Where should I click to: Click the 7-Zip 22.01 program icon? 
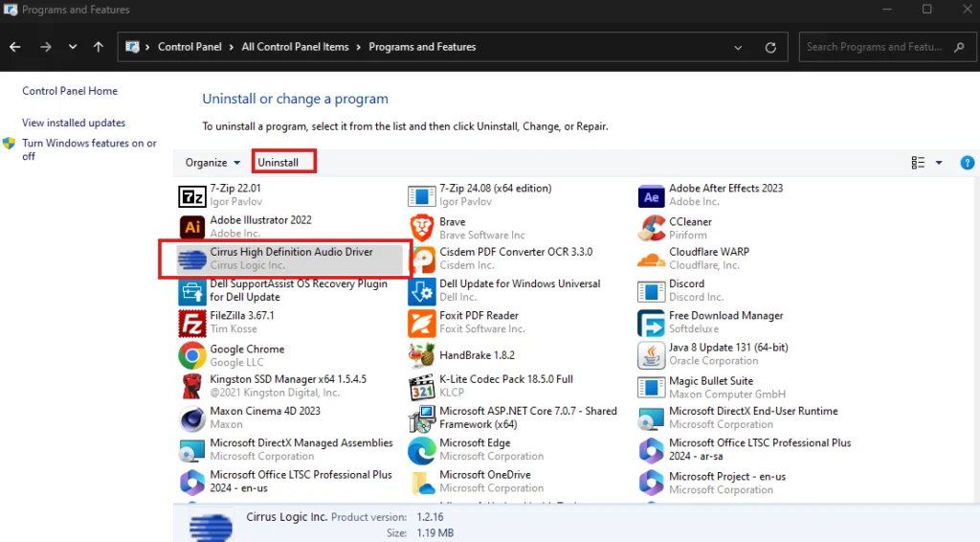pyautogui.click(x=191, y=196)
